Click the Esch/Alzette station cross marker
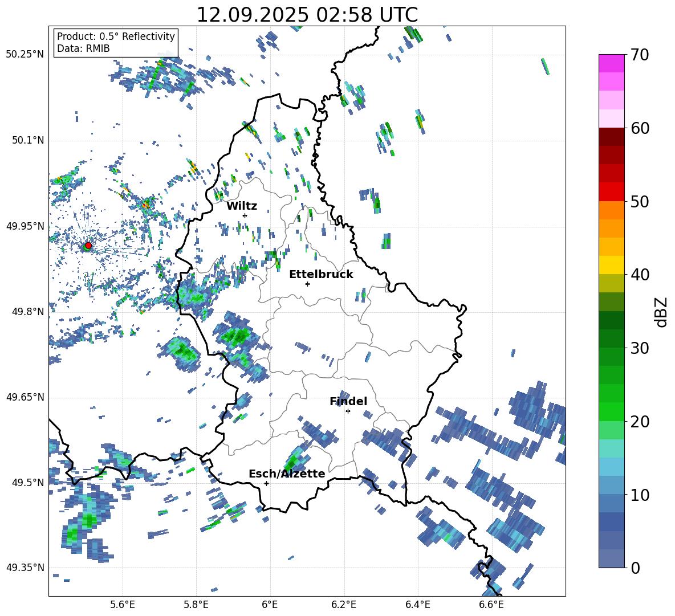Image resolution: width=675 pixels, height=616 pixels. (x=266, y=483)
